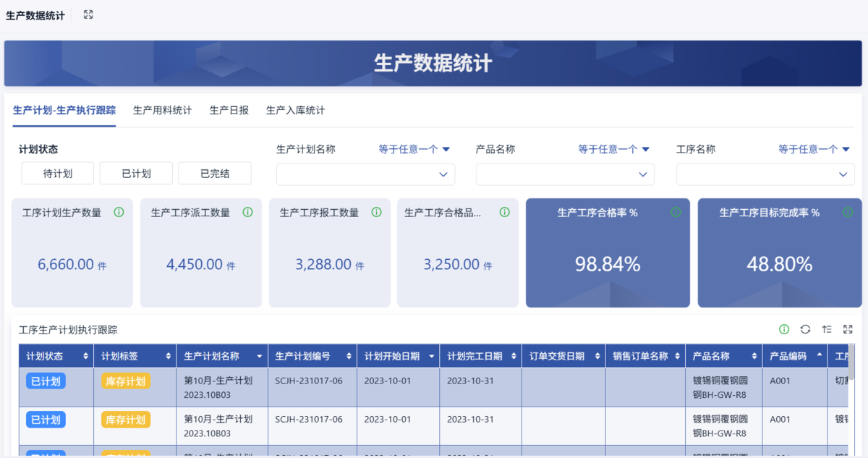868x458 pixels.
Task: Click fullscreen icon beside 生产数据统计 page title
Action: [88, 14]
